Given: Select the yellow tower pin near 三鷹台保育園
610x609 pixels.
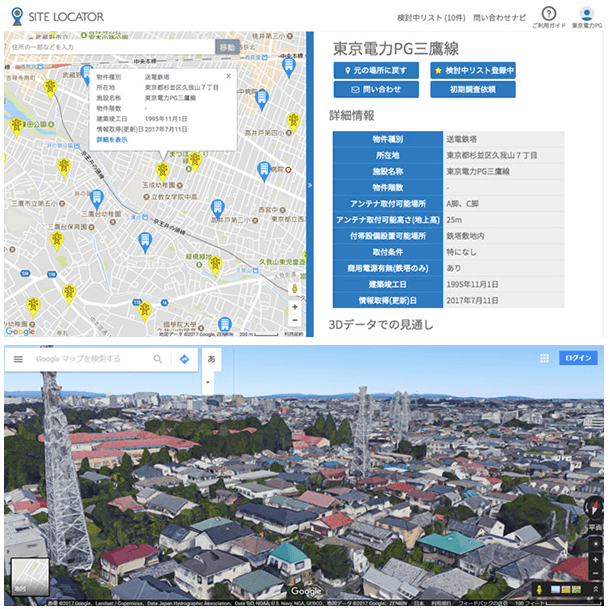Looking at the screenshot, I should (57, 240).
